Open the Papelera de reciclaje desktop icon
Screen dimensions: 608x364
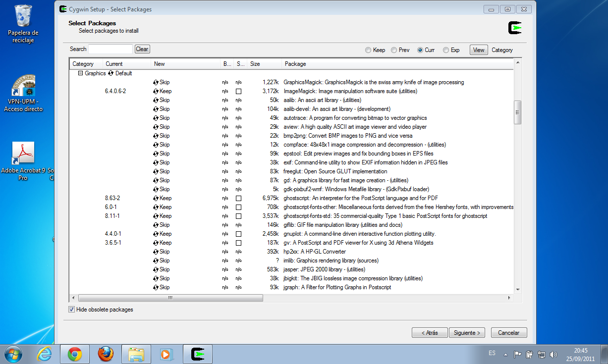23,24
